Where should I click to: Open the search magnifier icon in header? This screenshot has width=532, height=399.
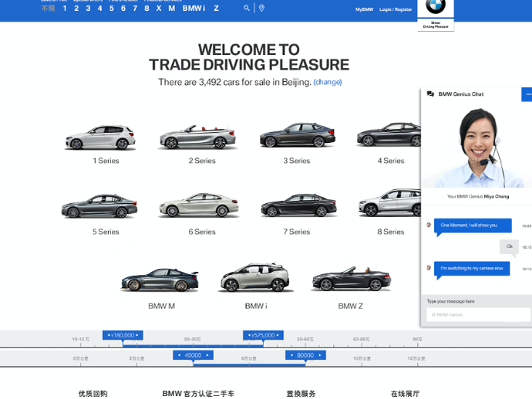click(x=246, y=8)
